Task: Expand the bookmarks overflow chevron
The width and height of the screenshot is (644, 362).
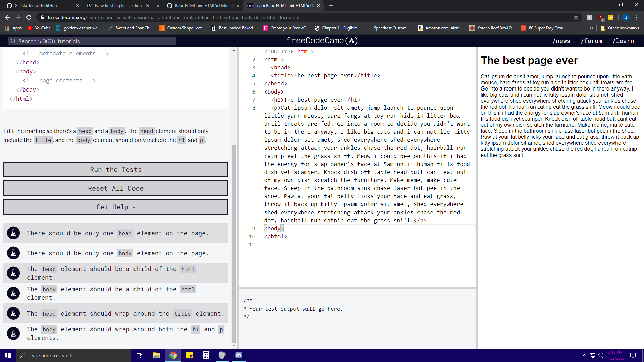Action: coord(592,28)
